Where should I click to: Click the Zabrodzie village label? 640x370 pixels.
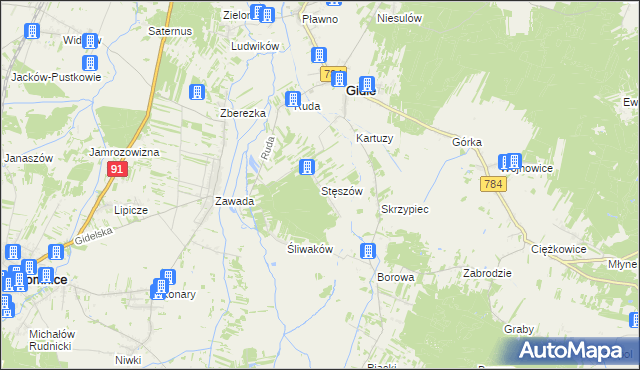tap(487, 273)
